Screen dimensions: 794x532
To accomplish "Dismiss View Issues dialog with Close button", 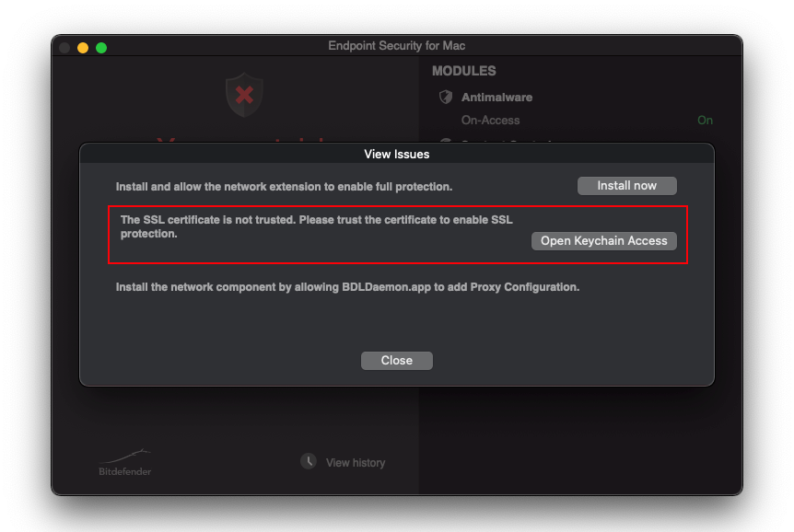I will tap(396, 361).
